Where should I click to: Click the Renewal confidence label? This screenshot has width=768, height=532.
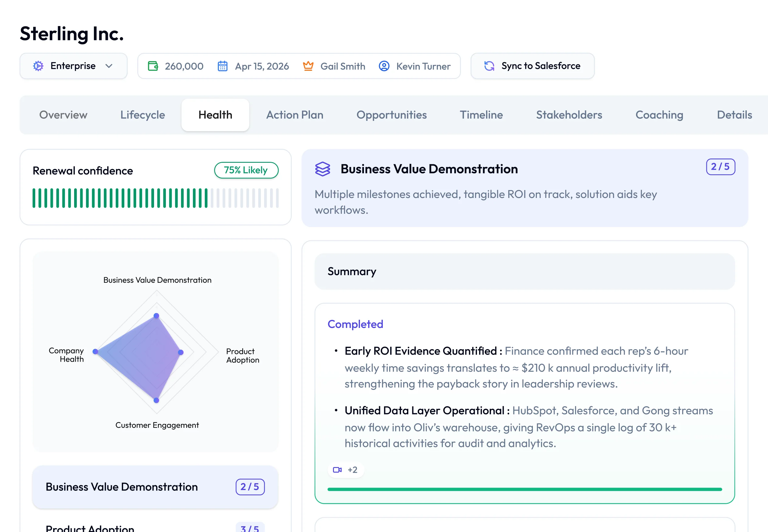pos(83,171)
